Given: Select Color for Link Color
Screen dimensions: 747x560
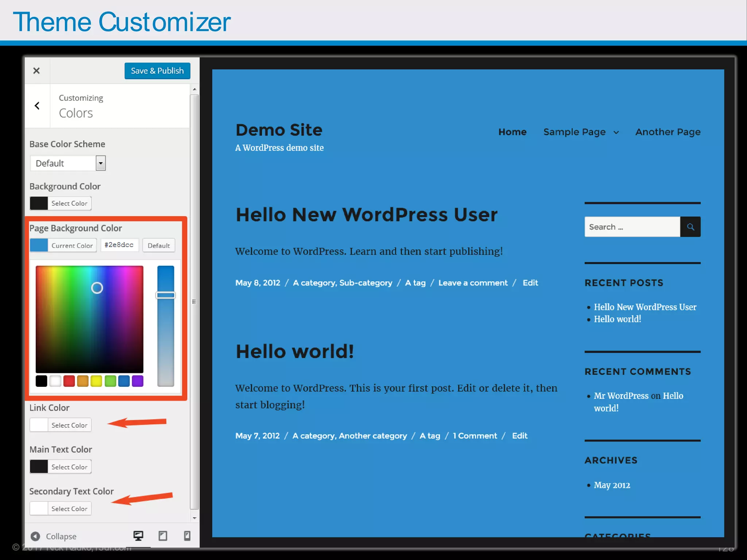Looking at the screenshot, I should coord(61,425).
